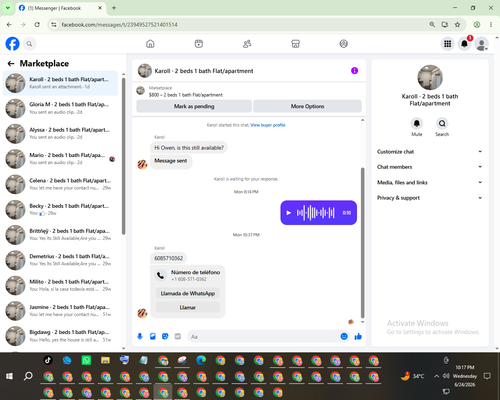Expand Media, files and links section
The height and width of the screenshot is (400, 500).
(430, 182)
